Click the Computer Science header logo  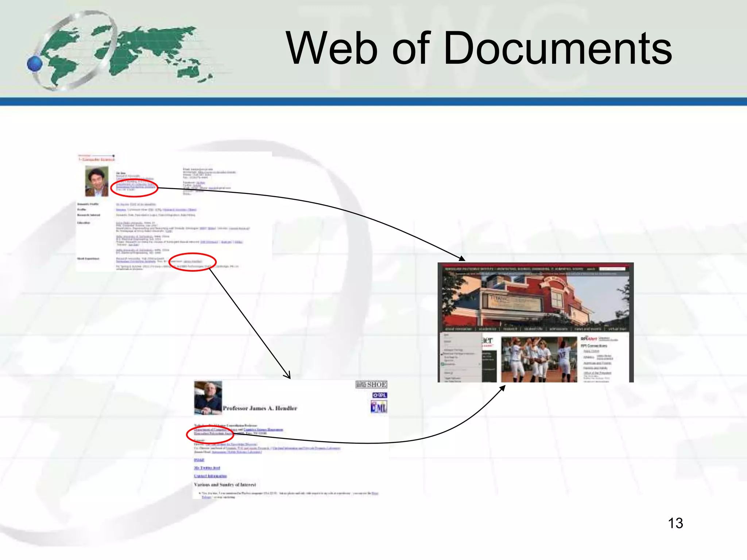coord(96,158)
